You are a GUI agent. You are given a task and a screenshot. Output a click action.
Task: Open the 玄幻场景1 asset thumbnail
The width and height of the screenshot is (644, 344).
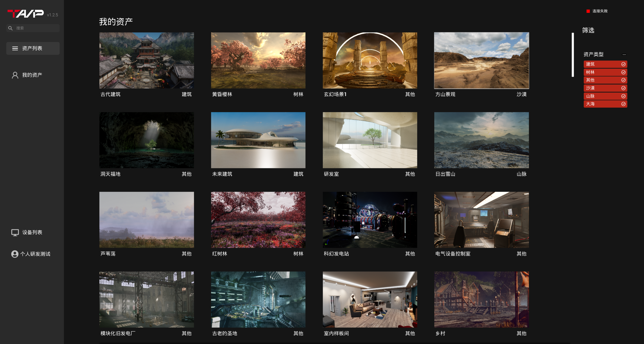[370, 60]
